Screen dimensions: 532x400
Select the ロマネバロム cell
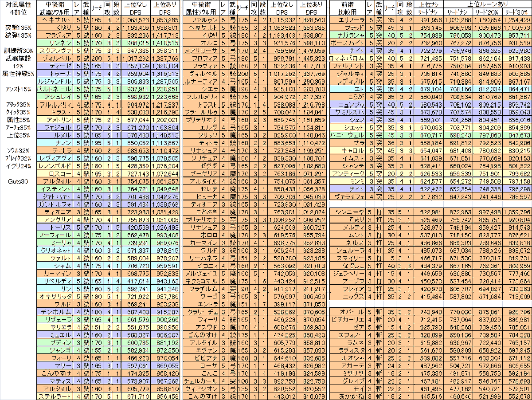pos(348,59)
